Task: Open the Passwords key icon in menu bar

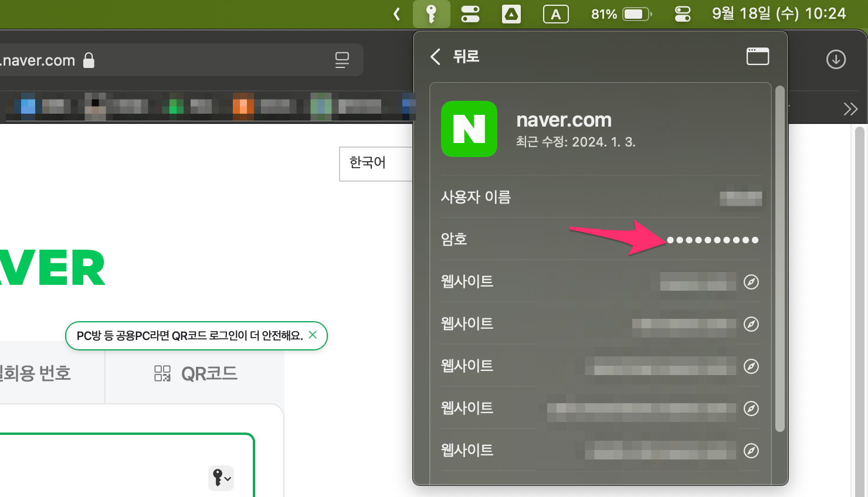Action: tap(431, 14)
